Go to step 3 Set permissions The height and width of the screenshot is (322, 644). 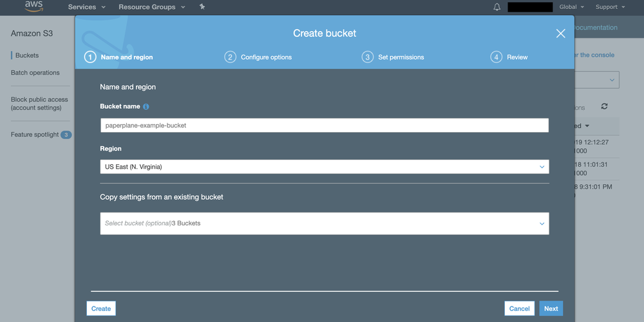[393, 57]
